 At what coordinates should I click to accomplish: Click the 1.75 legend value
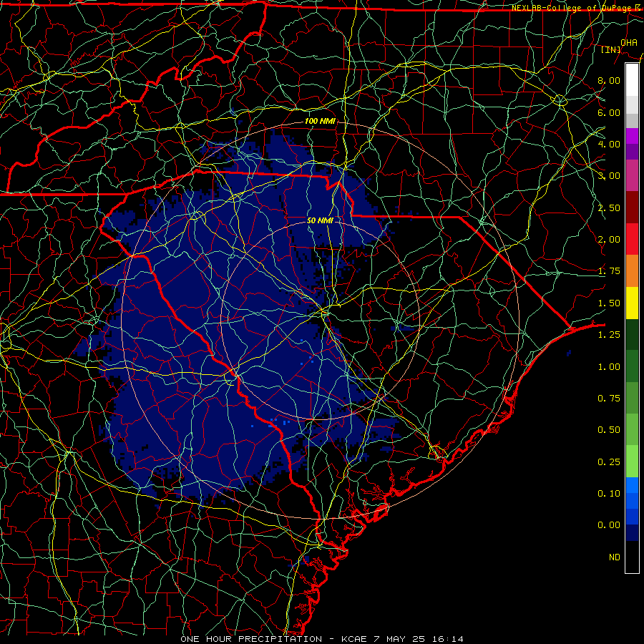click(609, 271)
